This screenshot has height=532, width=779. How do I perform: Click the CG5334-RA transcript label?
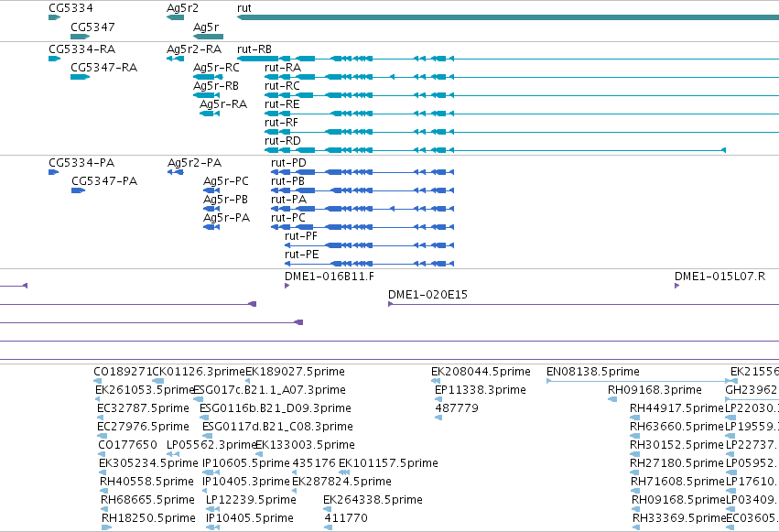[82, 49]
